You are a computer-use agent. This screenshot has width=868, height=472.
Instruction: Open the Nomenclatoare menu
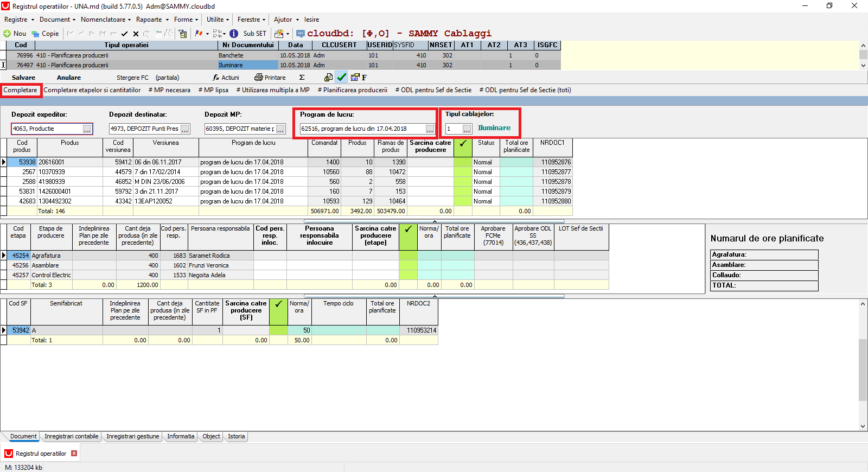106,20
